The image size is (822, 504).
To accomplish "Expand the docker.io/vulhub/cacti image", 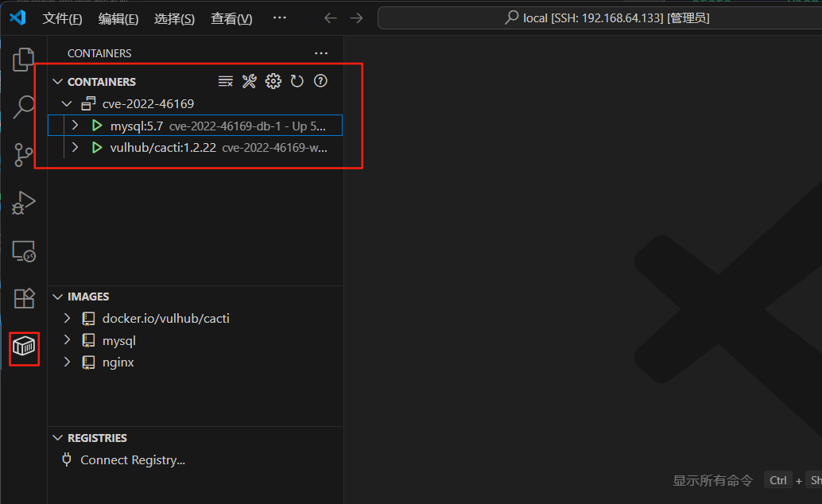I will pyautogui.click(x=67, y=318).
